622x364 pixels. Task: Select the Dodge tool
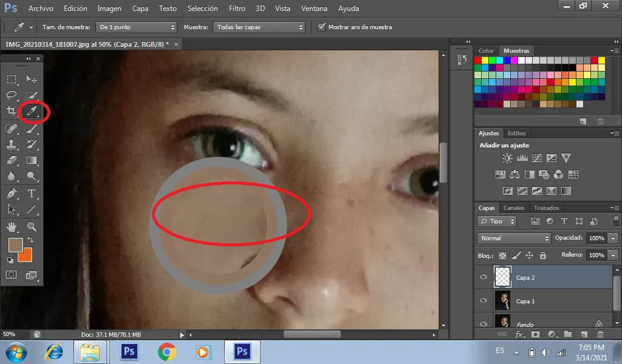[32, 177]
